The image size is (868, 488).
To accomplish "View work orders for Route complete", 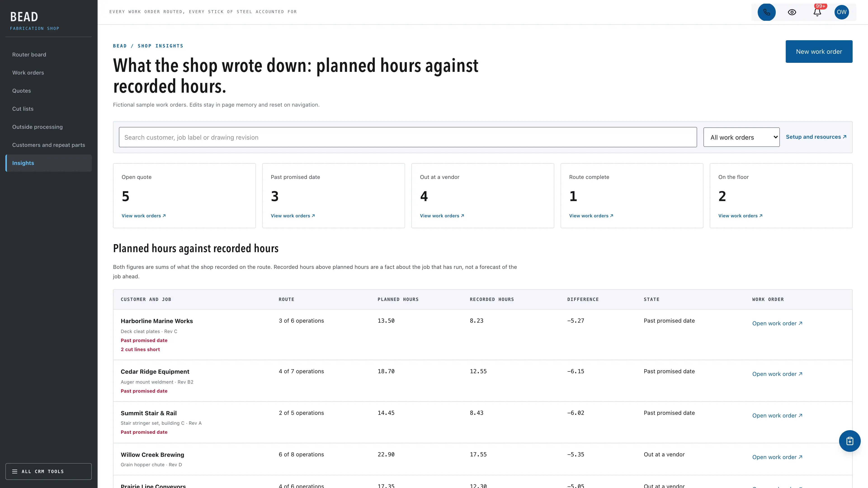I will (x=591, y=216).
